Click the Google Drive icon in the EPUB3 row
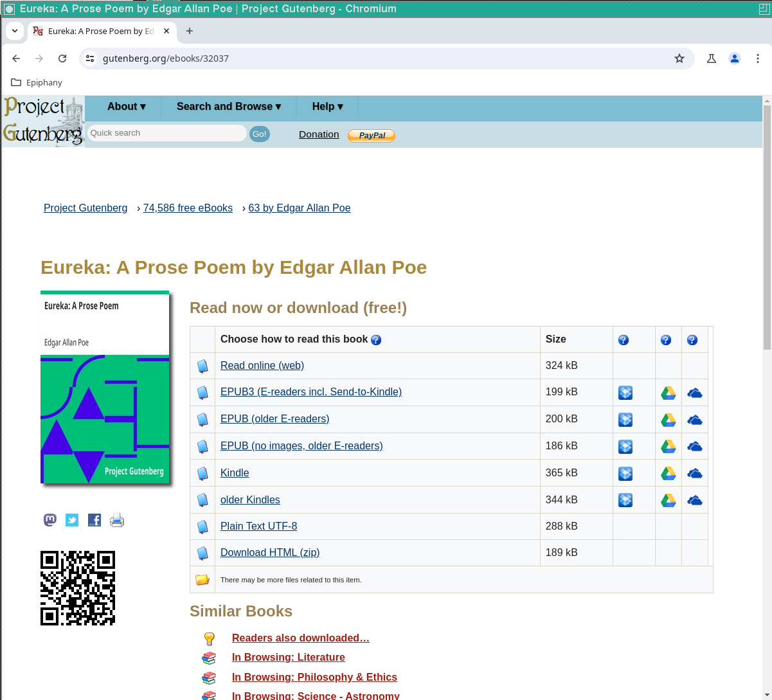The image size is (772, 700). click(669, 393)
